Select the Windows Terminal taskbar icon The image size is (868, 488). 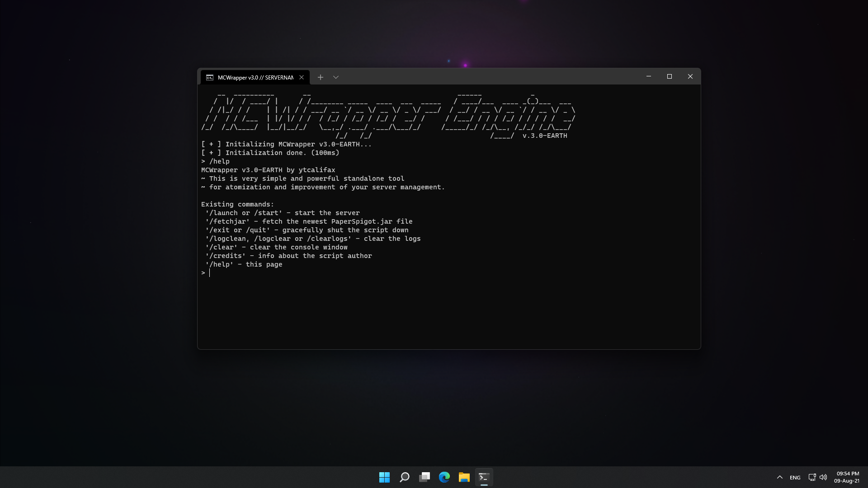[484, 477]
